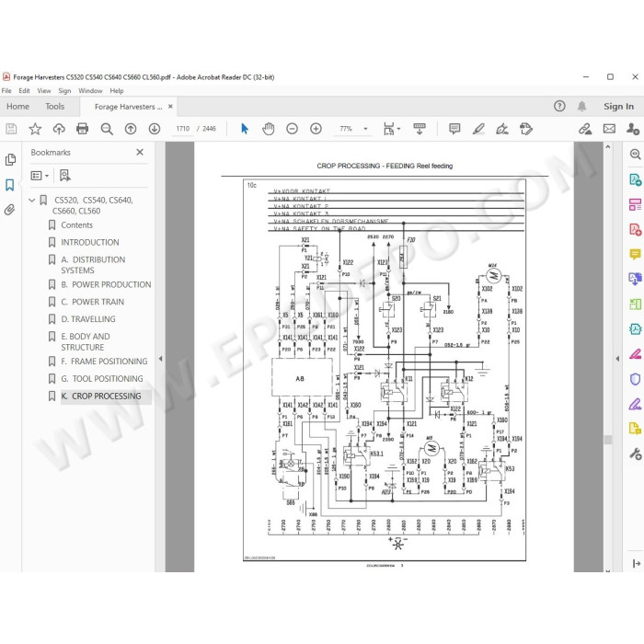Go to F. FRAME POSITIONING bookmark
Image resolution: width=644 pixels, height=644 pixels.
click(104, 362)
